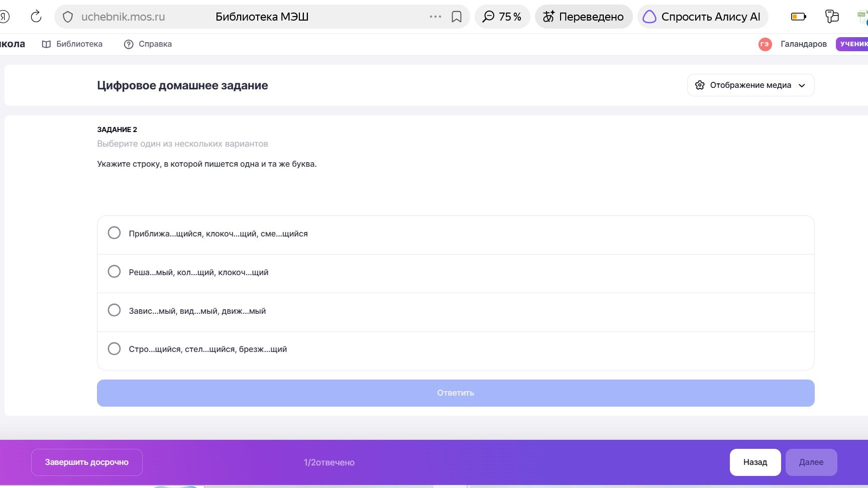The height and width of the screenshot is (488, 868).
Task: Click the Библиотека МЭШ page title
Action: pos(262,17)
